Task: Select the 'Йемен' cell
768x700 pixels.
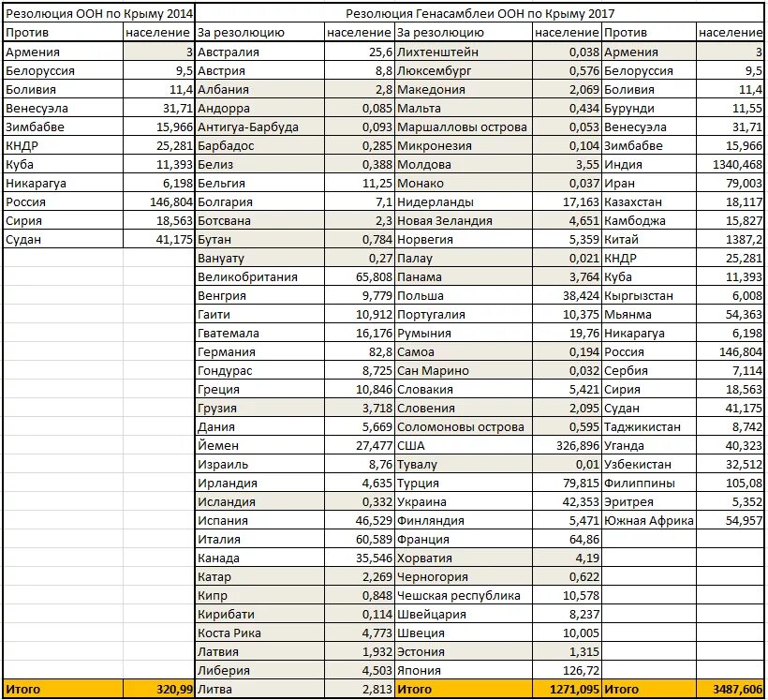Action: (259, 445)
